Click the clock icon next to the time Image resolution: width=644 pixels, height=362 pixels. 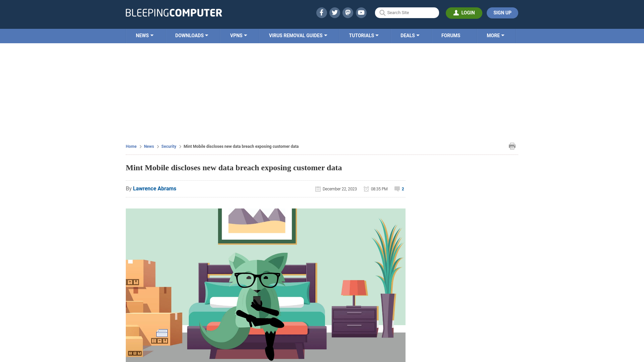(x=366, y=189)
